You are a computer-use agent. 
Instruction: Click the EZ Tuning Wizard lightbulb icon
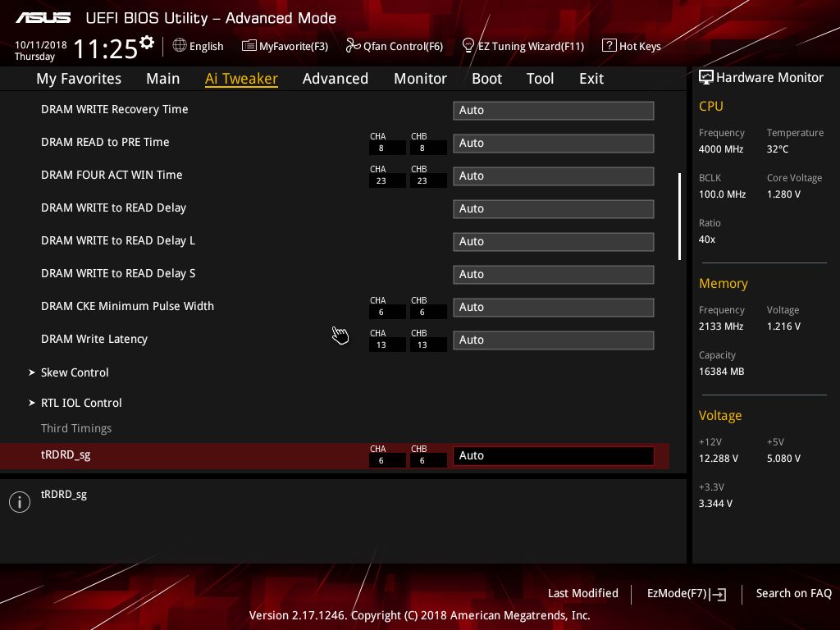click(x=468, y=46)
